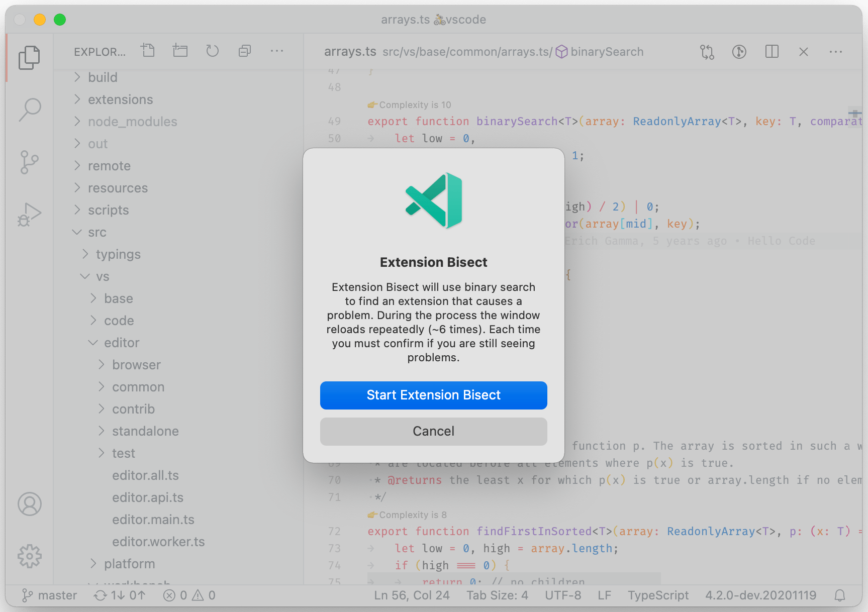Open Manage gear icon
Screen dimensions: 868x612
(x=30, y=556)
